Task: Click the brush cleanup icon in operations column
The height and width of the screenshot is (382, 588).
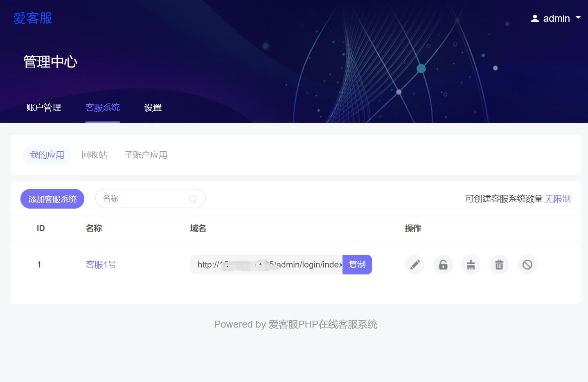Action: coord(471,265)
